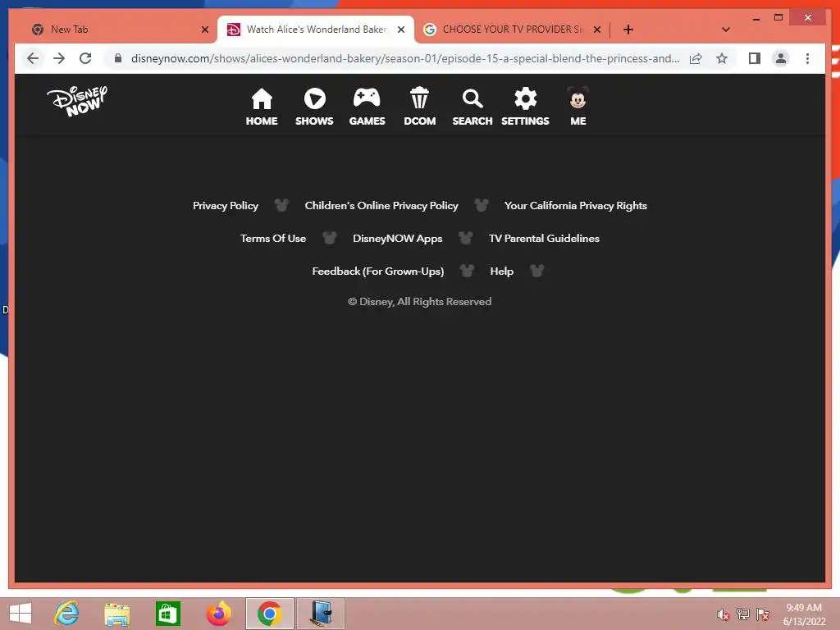Go to the Shows section
The height and width of the screenshot is (630, 840).
(314, 107)
